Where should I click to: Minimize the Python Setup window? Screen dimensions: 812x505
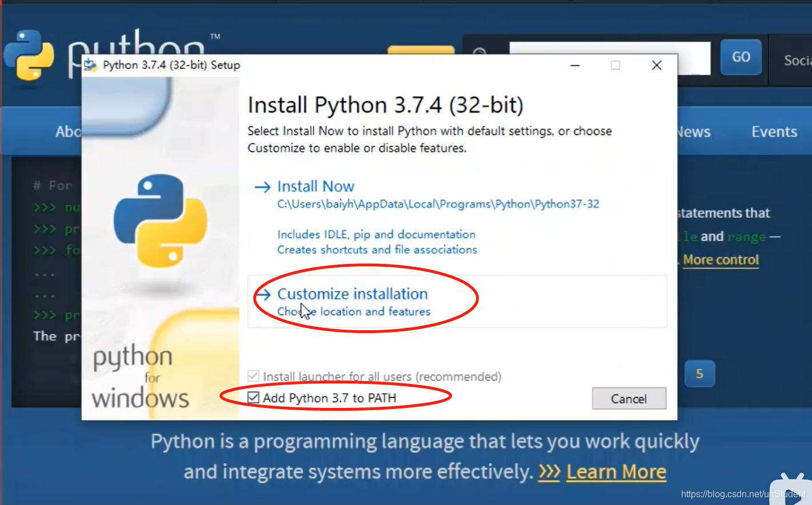[575, 65]
